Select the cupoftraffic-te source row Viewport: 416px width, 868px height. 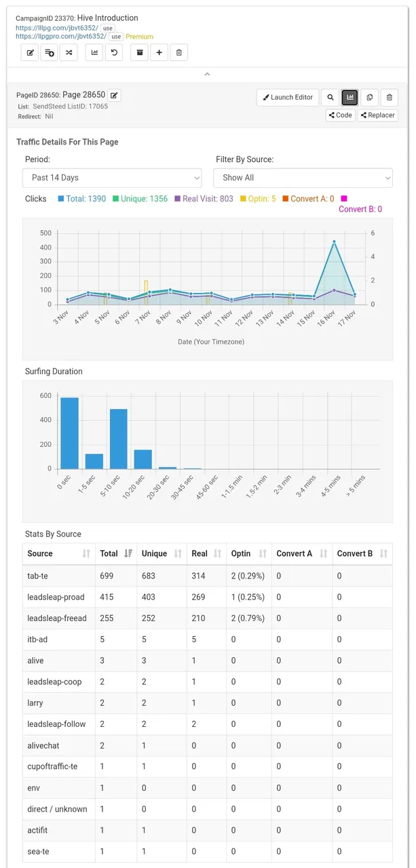click(207, 766)
